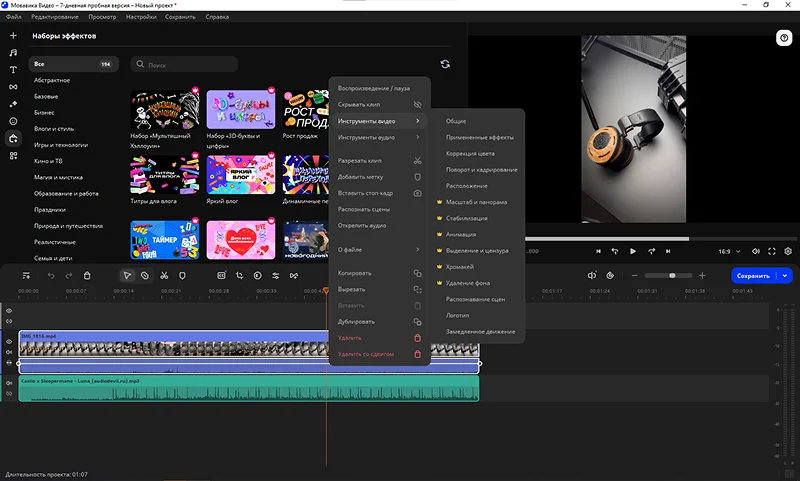Expand the arrow beside the blue Сохранить button
Viewport: 800px width, 481px height.
tap(786, 275)
